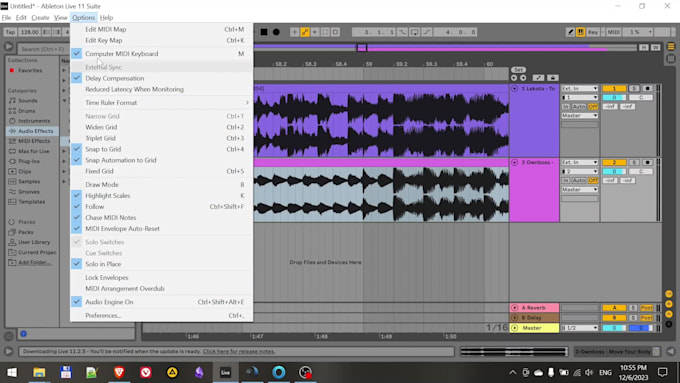Viewport: 680px width, 383px height.
Task: Choose Edit MIDI Map menu item
Action: [x=161, y=29]
